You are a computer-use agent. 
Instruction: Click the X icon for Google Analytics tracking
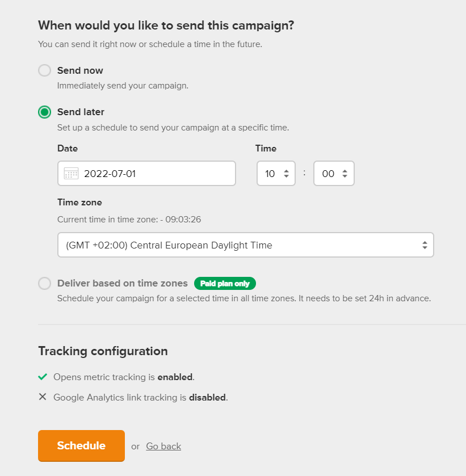click(43, 397)
